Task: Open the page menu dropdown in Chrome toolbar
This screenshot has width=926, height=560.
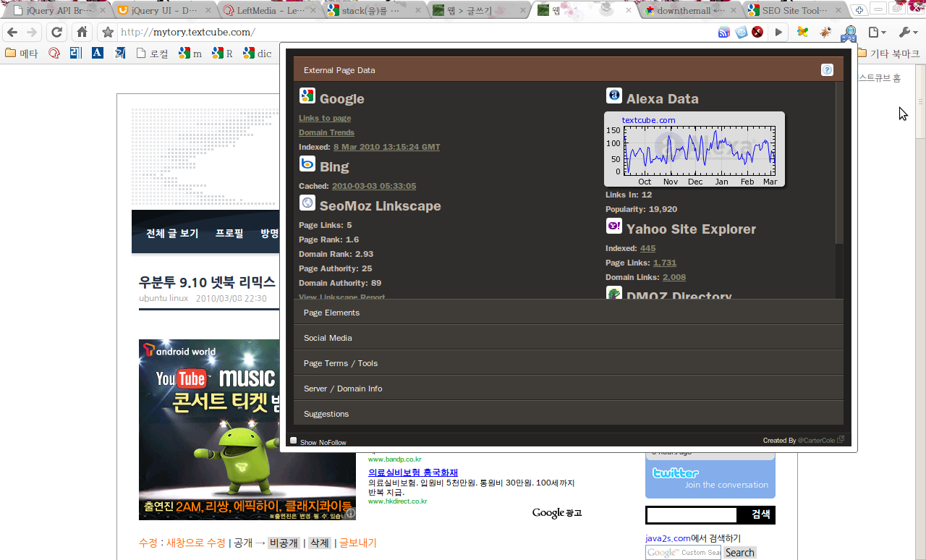Action: pyautogui.click(x=878, y=33)
